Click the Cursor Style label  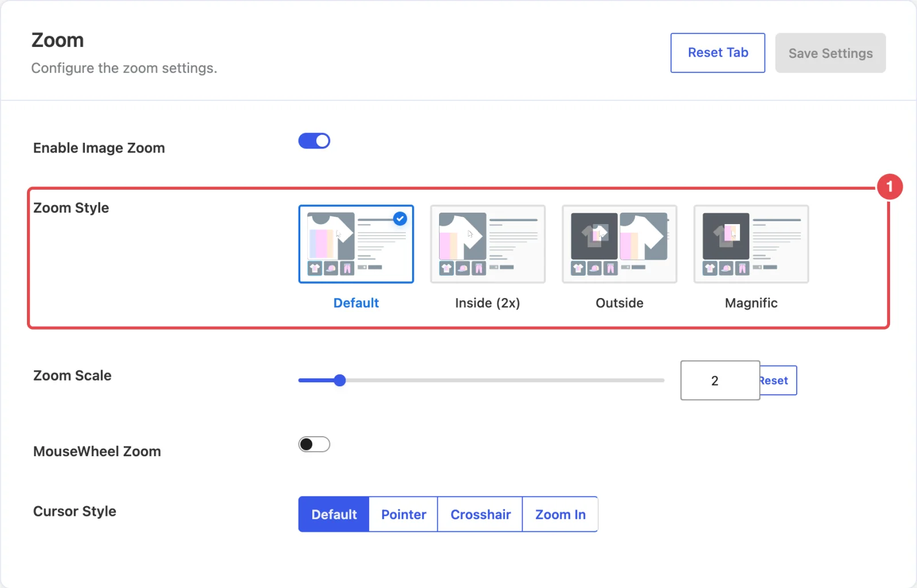click(75, 511)
